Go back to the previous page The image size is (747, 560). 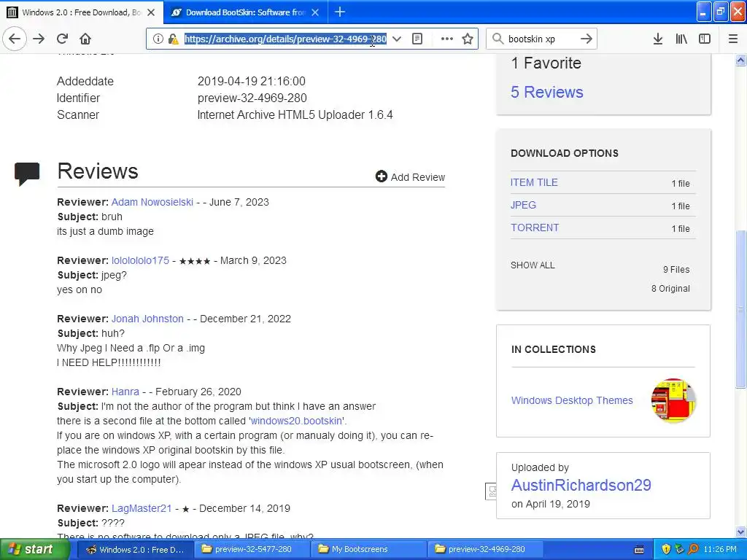point(15,39)
